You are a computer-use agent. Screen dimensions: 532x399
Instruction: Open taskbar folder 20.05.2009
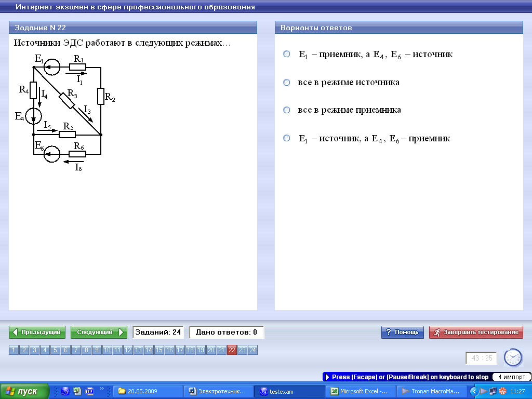point(147,392)
